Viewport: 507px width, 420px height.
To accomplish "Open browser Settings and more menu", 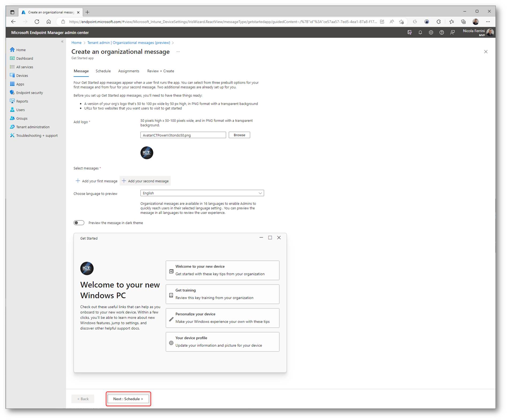I will [x=488, y=22].
